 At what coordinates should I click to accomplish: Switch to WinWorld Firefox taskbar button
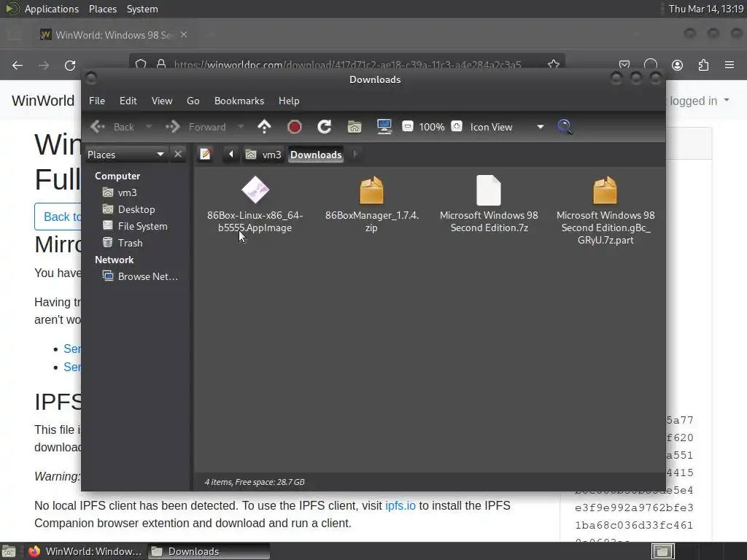pyautogui.click(x=86, y=551)
